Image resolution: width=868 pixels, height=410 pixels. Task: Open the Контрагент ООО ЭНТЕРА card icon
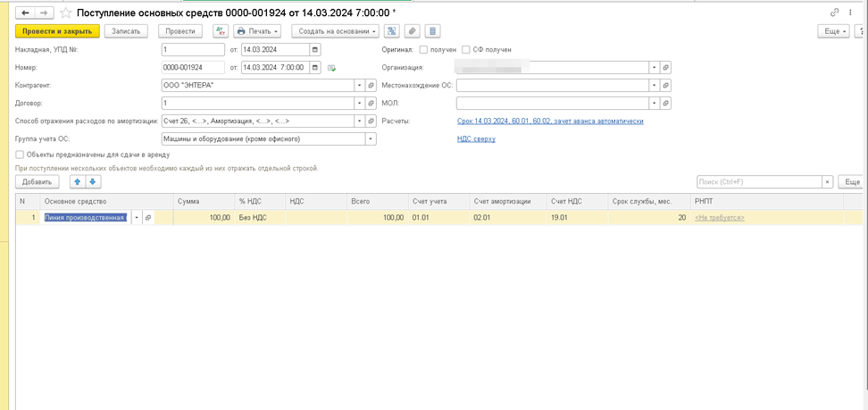(x=371, y=86)
